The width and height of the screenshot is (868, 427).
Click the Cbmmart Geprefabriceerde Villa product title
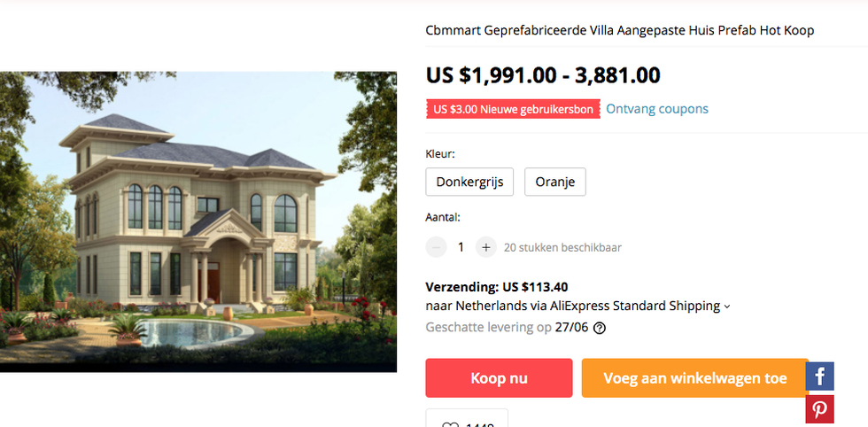pyautogui.click(x=619, y=30)
